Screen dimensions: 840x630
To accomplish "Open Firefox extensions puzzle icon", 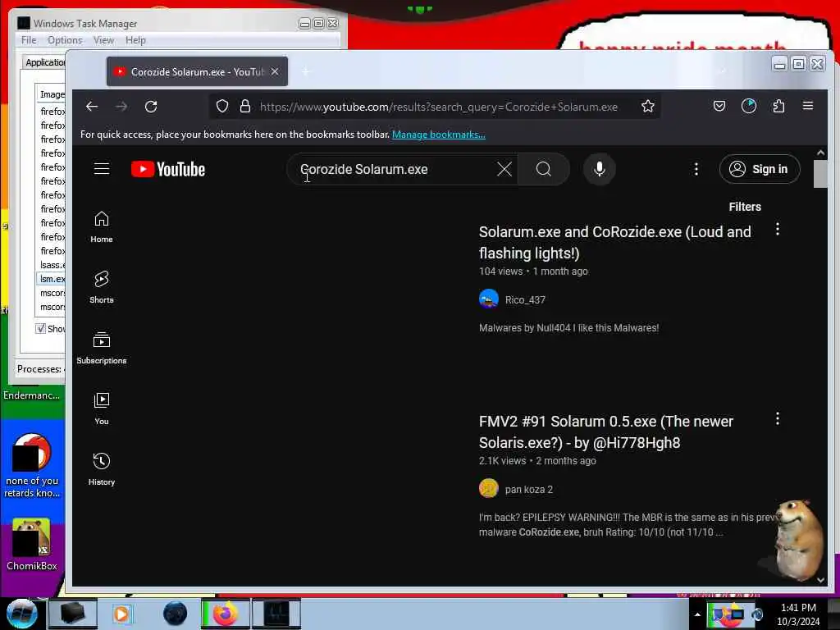I will (x=778, y=106).
